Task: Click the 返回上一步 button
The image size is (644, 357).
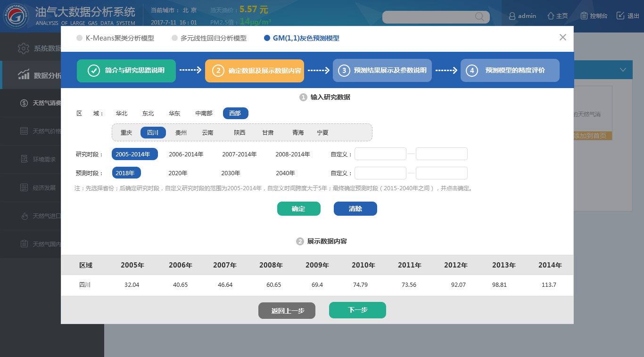Action: coord(287,310)
